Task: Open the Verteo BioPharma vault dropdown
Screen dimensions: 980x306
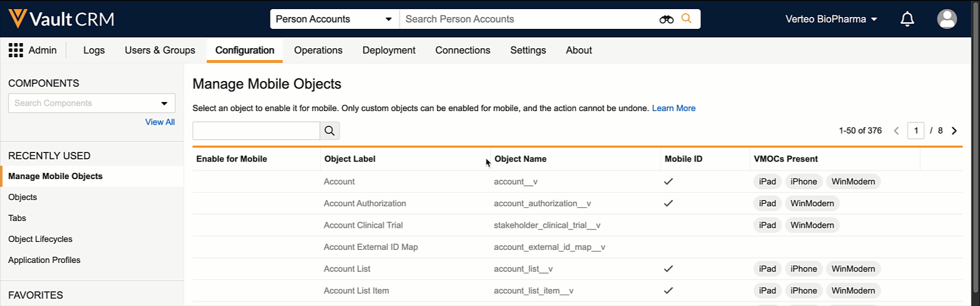Action: 831,19
